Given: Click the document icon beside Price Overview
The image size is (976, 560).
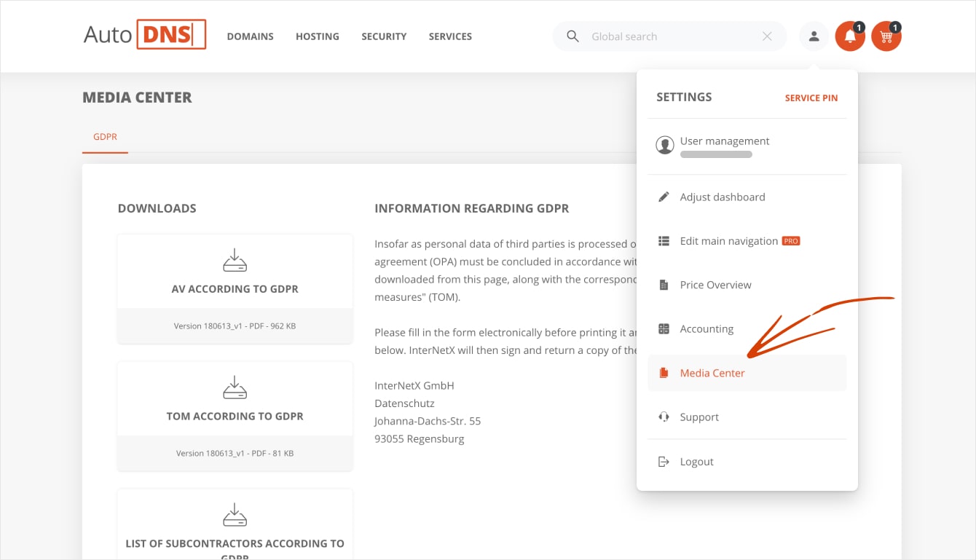Looking at the screenshot, I should click(664, 285).
